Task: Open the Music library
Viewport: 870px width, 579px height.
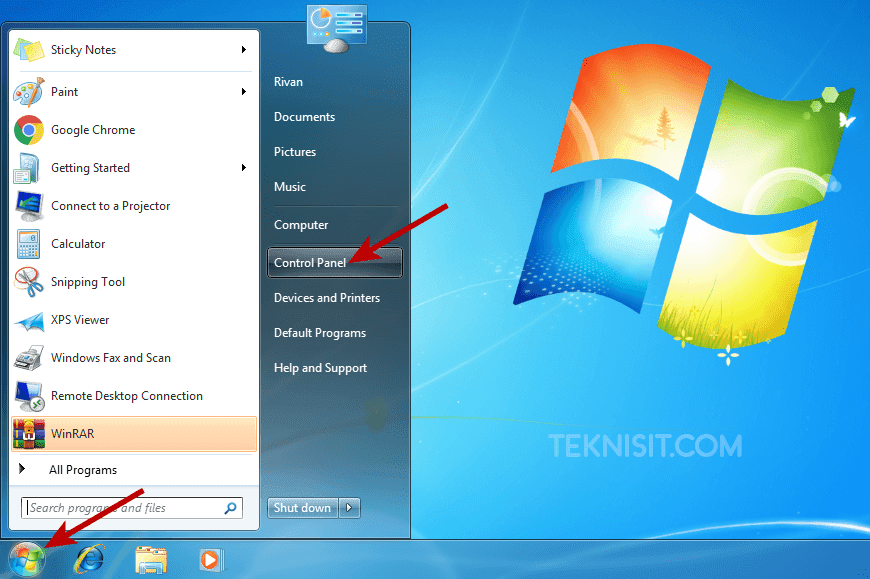Action: coord(290,187)
